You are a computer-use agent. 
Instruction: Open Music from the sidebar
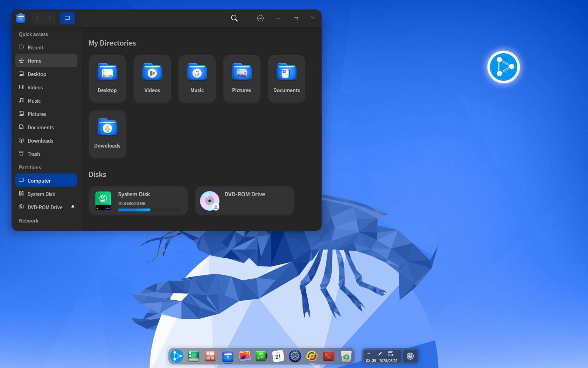(x=46, y=101)
